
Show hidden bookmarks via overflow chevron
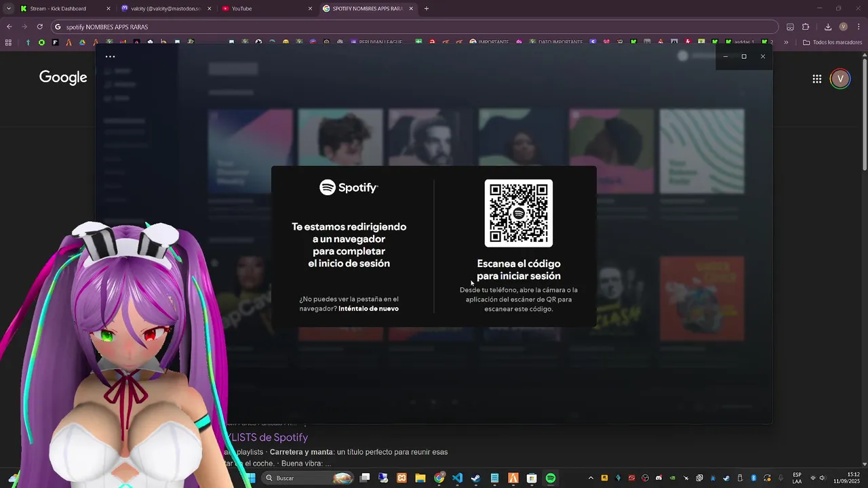pyautogui.click(x=786, y=42)
